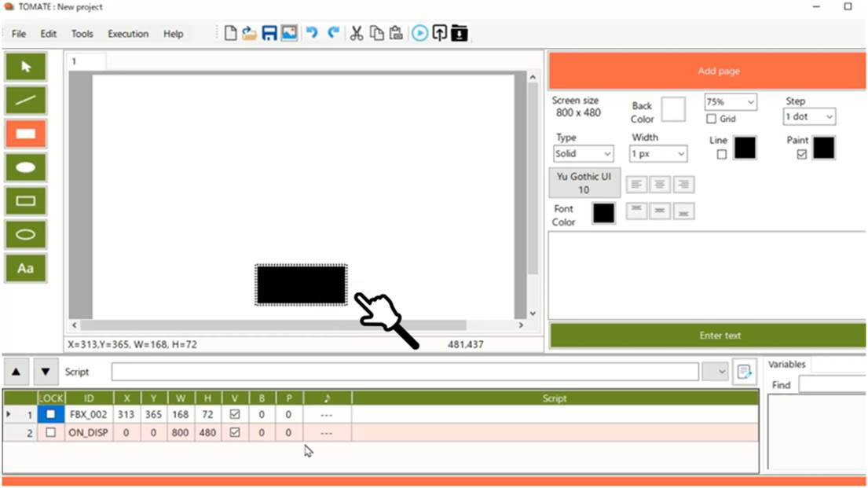Open the Tools menu

(x=82, y=34)
